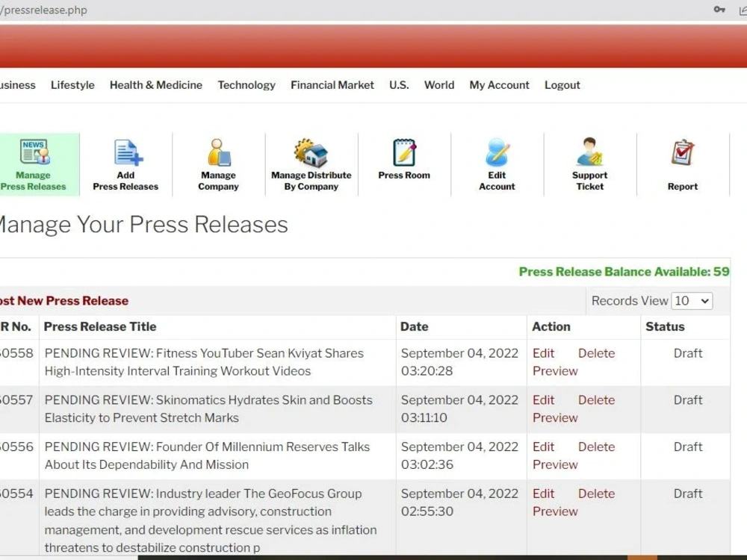This screenshot has height=560, width=747.
Task: Open the Lifestyle menu item
Action: [72, 85]
